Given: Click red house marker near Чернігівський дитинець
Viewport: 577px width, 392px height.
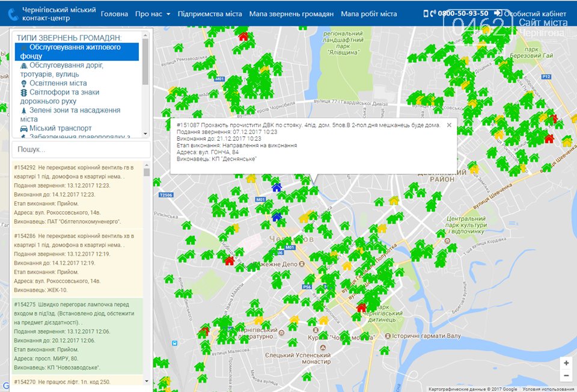Looking at the screenshot, I should (362, 307).
